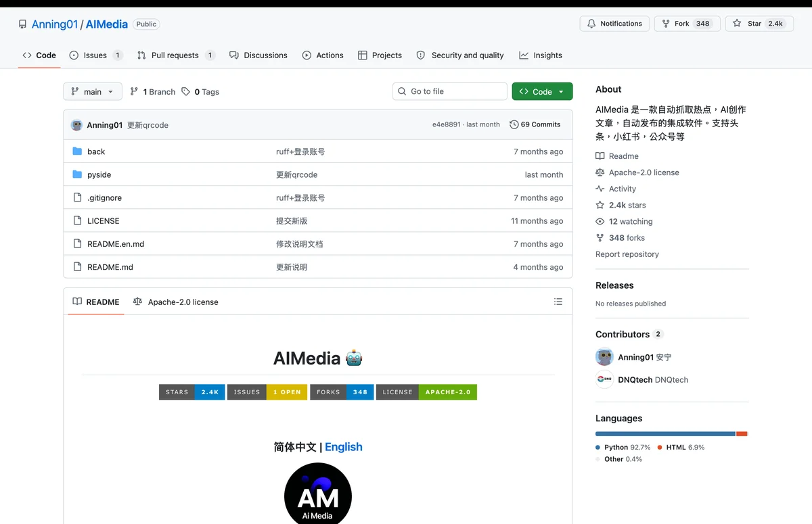812x524 pixels.
Task: Click the tag icon beside 0 Tags
Action: (186, 92)
